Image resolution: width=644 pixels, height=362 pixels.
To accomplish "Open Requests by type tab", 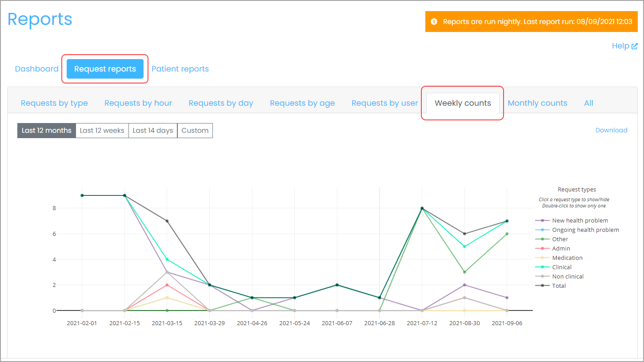I will pos(54,103).
